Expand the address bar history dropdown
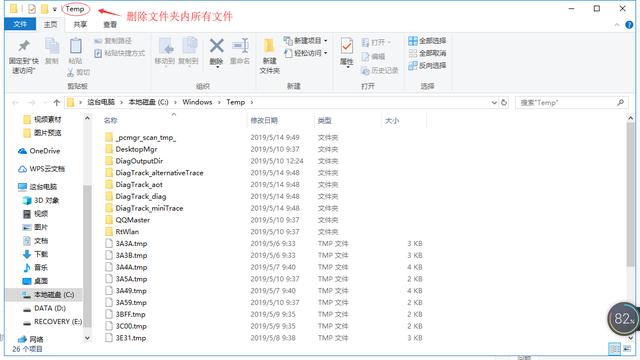Screen dimensions: 640x360 tap(494, 102)
